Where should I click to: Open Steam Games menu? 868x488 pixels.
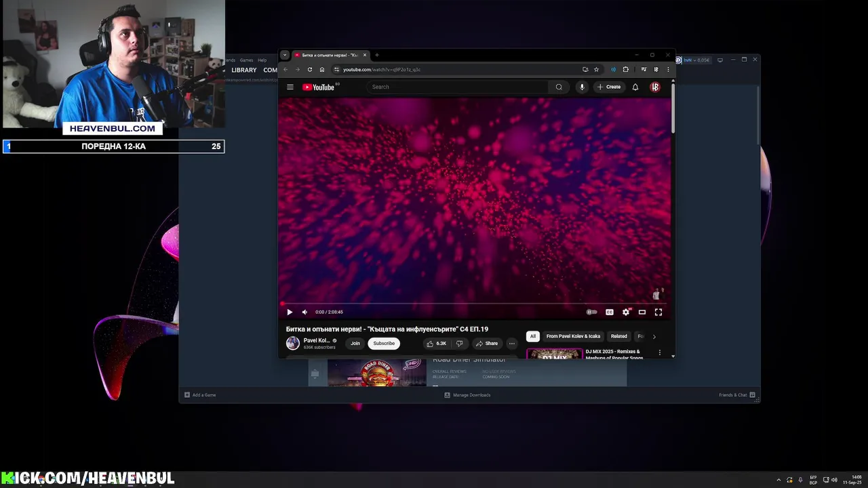246,60
